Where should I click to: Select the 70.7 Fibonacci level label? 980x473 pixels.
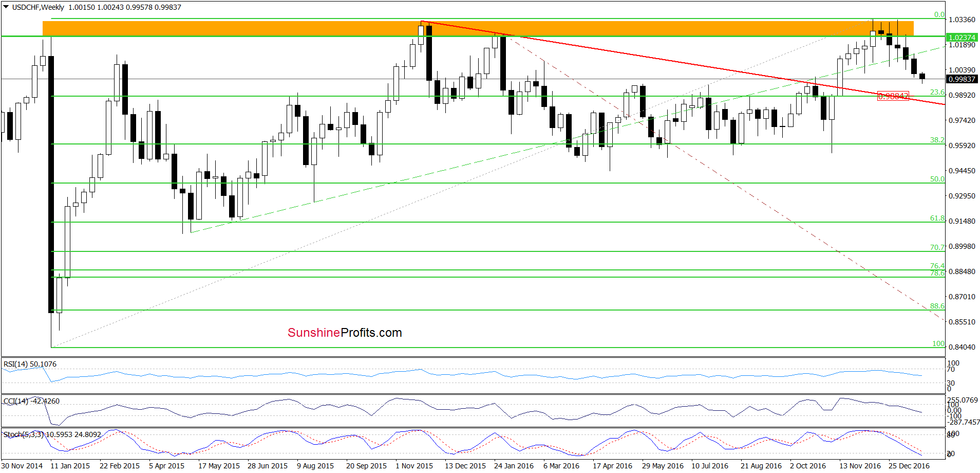coord(937,247)
